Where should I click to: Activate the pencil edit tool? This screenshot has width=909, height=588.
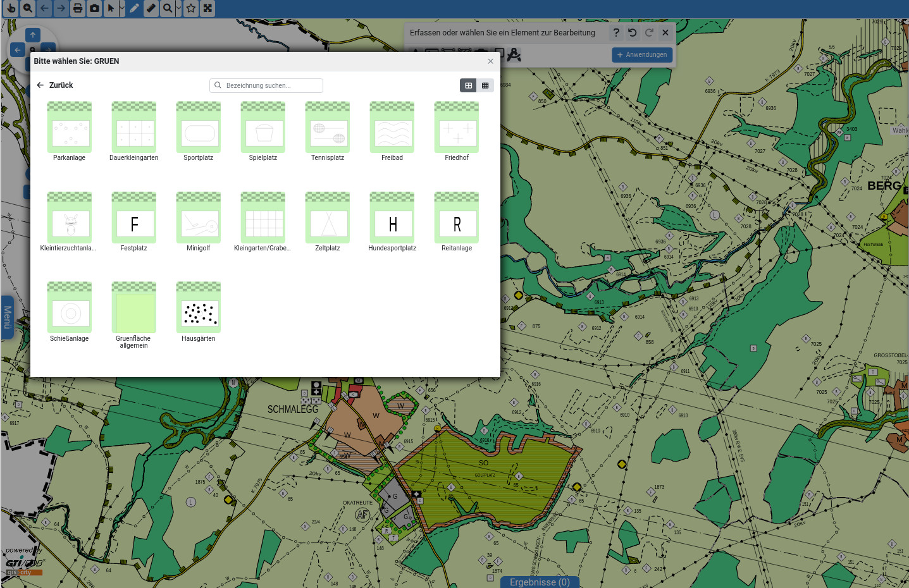(x=135, y=8)
